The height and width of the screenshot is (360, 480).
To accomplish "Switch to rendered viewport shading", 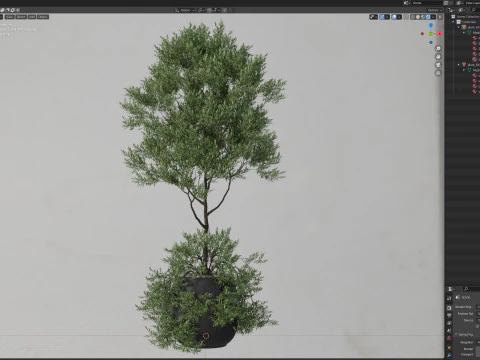I will pyautogui.click(x=428, y=17).
